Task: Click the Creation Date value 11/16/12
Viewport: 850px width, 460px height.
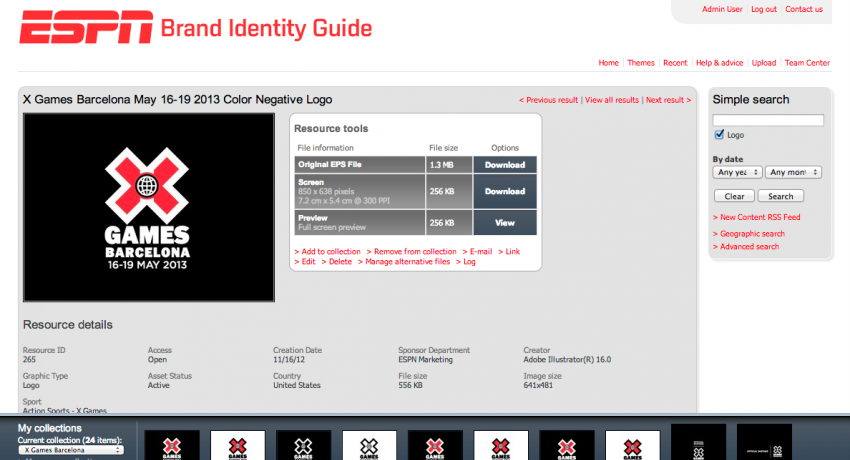Action: (x=289, y=360)
